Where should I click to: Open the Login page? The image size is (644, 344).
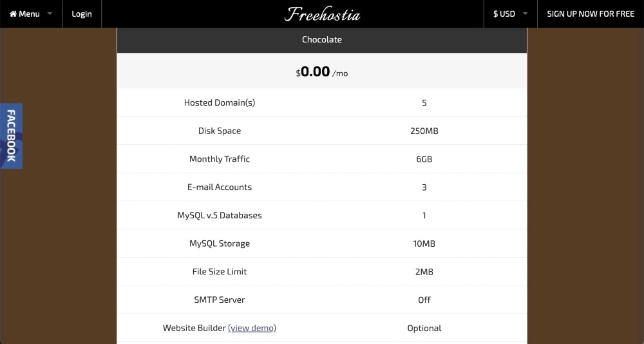point(82,14)
